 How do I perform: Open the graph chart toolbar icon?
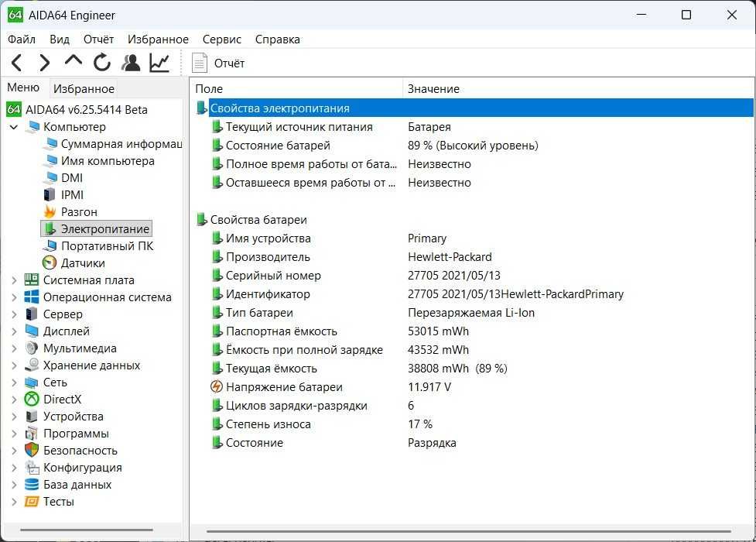tap(159, 63)
